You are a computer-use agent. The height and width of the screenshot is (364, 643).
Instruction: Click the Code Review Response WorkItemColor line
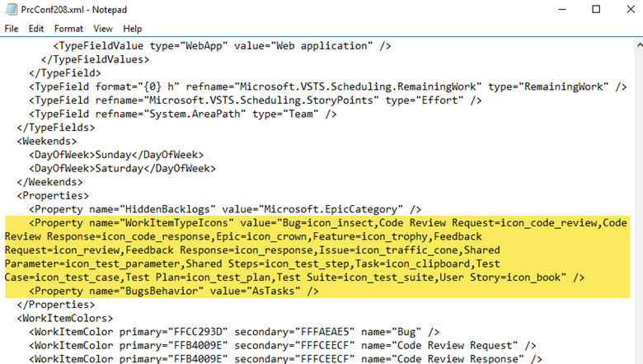tap(285, 358)
